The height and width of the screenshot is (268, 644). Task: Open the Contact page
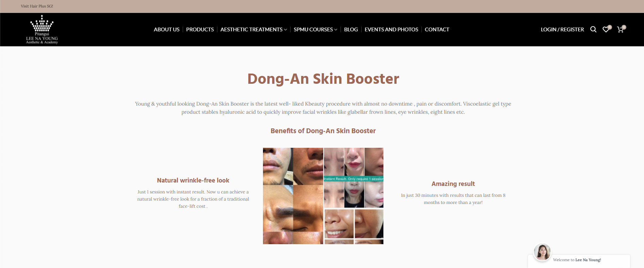click(x=437, y=30)
